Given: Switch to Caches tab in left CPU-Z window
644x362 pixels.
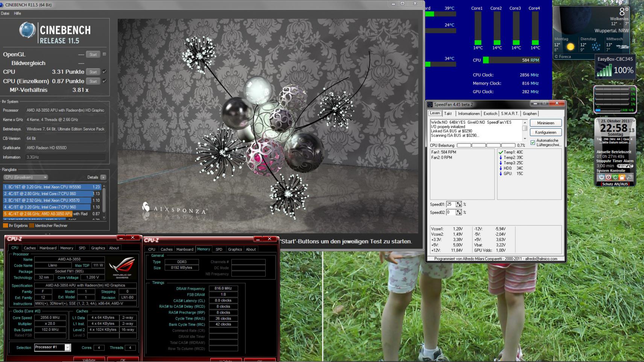Looking at the screenshot, I should [30, 248].
